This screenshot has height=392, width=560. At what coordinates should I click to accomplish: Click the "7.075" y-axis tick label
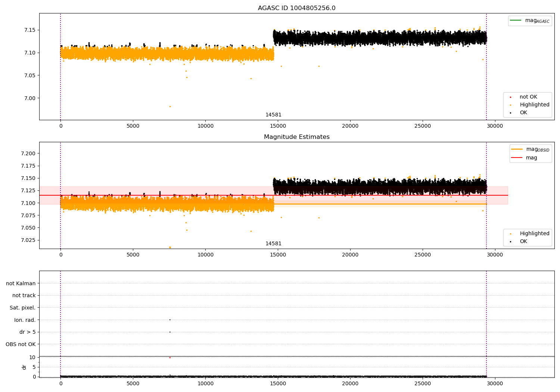28,215
